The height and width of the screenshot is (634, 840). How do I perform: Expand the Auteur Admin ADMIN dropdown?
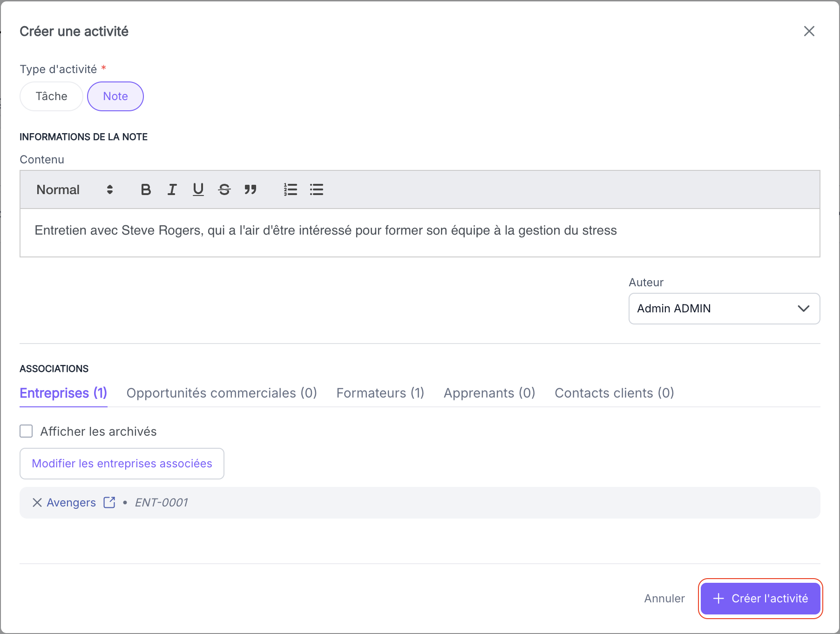tap(724, 309)
